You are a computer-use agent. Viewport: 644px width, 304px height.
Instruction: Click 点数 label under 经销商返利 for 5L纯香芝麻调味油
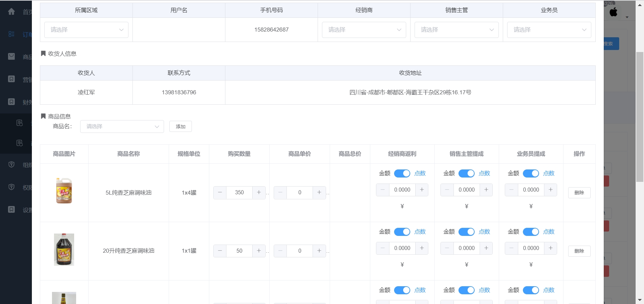coord(420,173)
